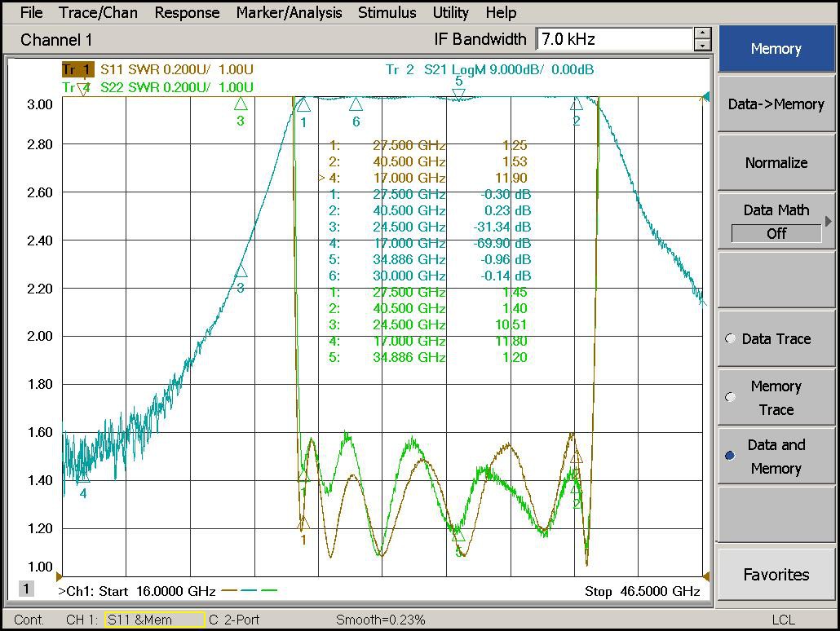Open the File menu

(31, 12)
